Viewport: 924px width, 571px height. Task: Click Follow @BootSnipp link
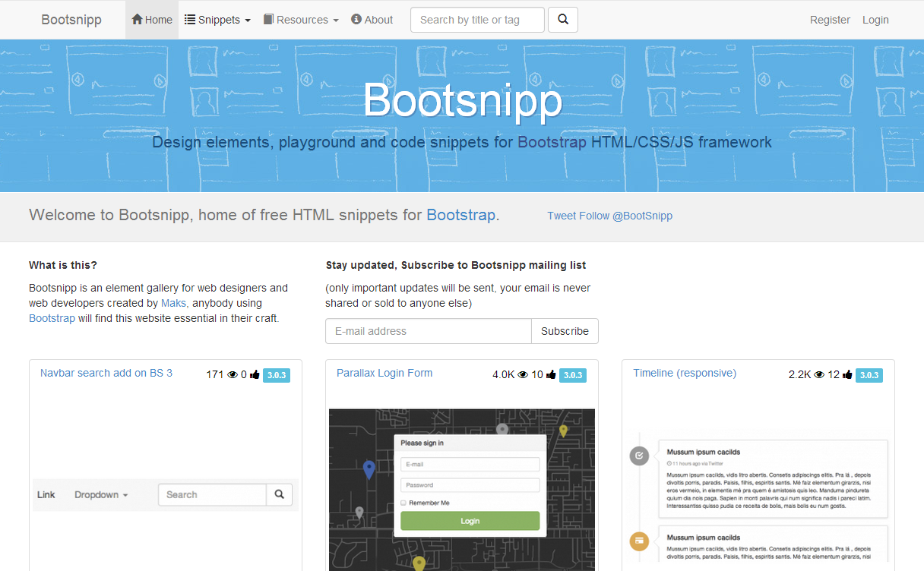pos(626,216)
